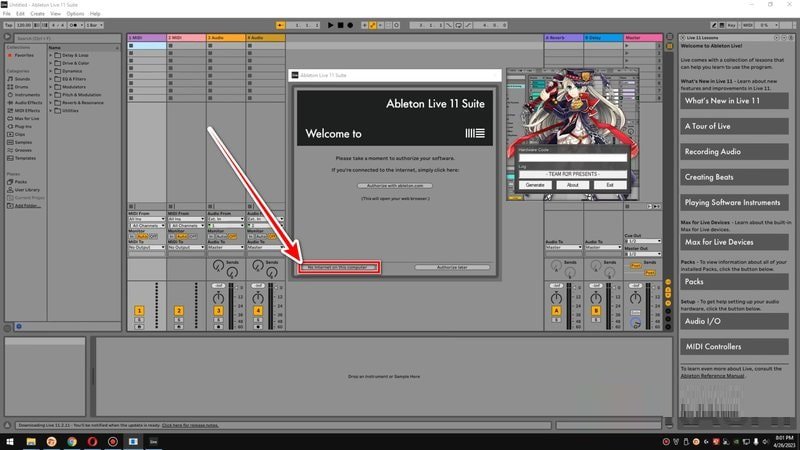
Task: Adjust Master track pan knob
Action: pos(635,298)
